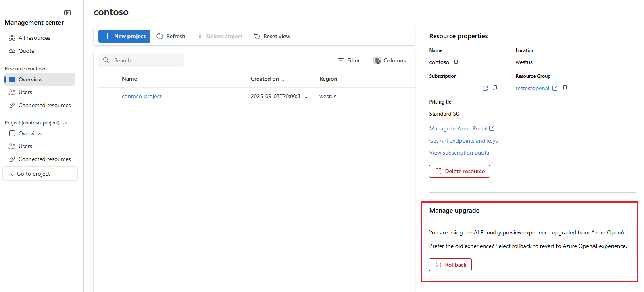Image resolution: width=644 pixels, height=292 pixels.
Task: Open external link icon beside testestopenai
Action: coord(555,88)
